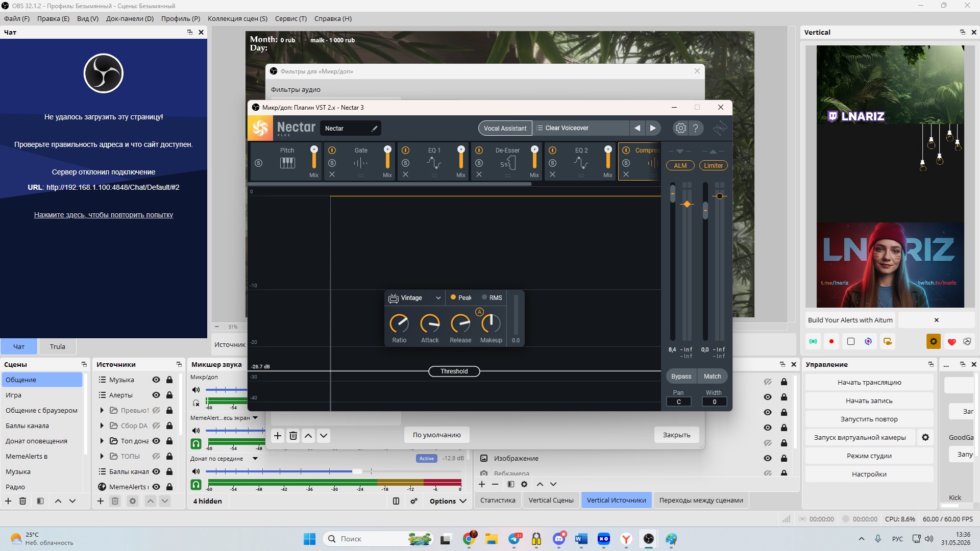Toggle EQ 1 module power

405,150
